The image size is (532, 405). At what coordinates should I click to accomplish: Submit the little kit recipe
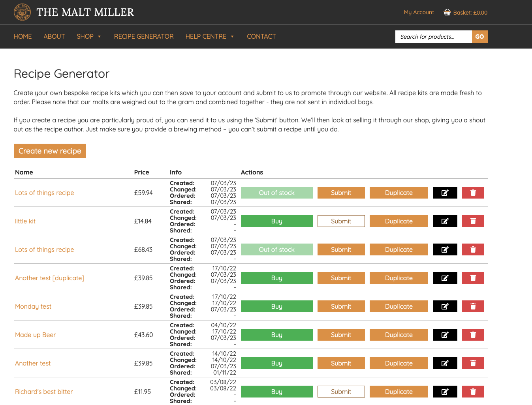(x=341, y=221)
